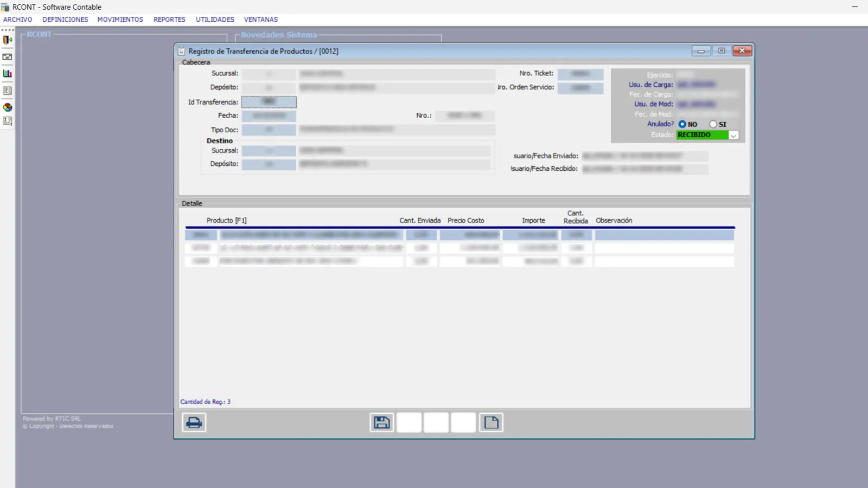Open the bar chart icon in the sidebar
Image resolution: width=868 pixels, height=488 pixels.
tap(8, 73)
